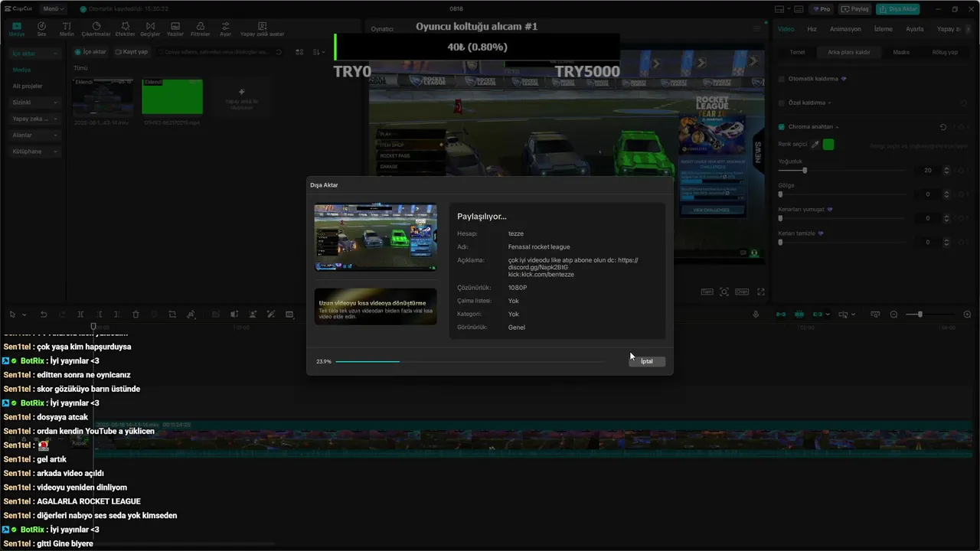The width and height of the screenshot is (980, 551).
Task: Click the green chroma key color swatch
Action: 828,144
